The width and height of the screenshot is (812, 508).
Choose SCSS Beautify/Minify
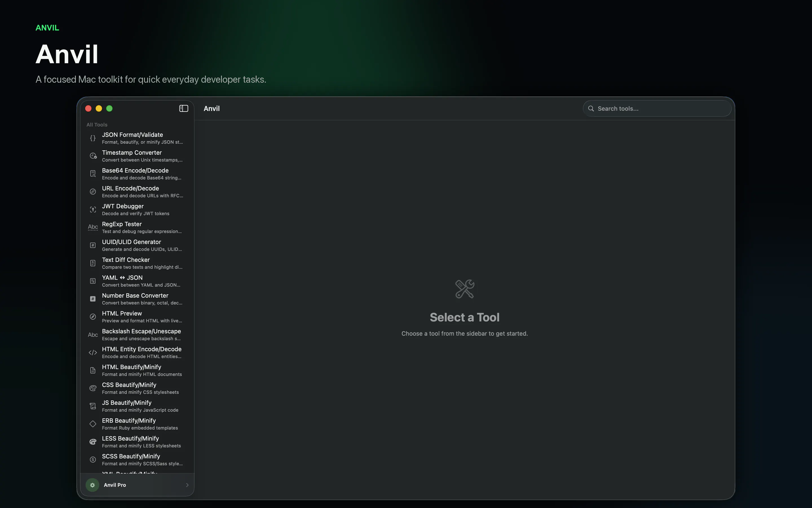click(x=137, y=460)
